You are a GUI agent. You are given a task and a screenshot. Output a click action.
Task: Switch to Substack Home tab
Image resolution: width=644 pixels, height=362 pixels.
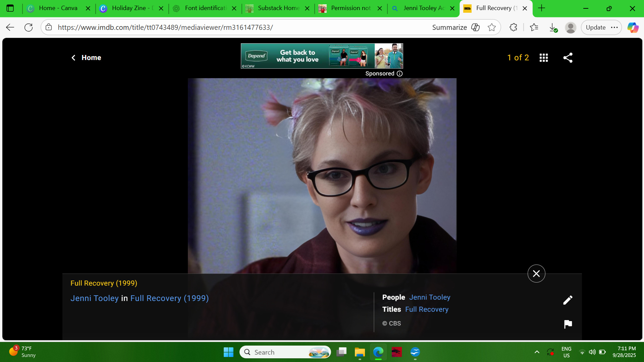coord(278,8)
